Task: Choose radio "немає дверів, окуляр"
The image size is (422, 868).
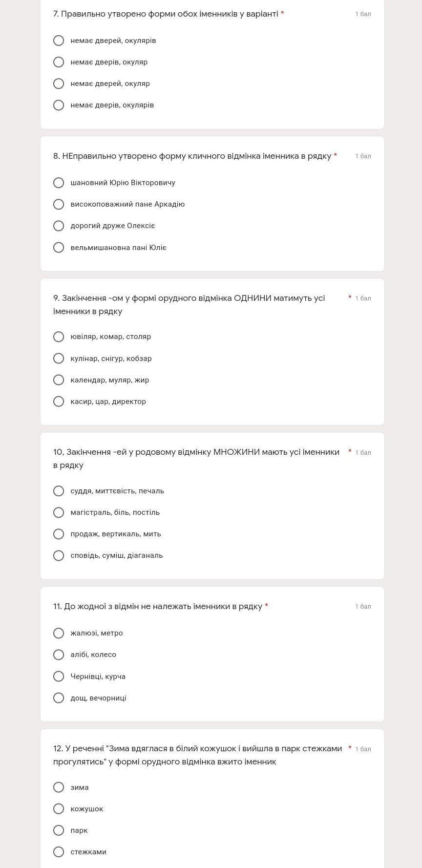Action: click(59, 62)
